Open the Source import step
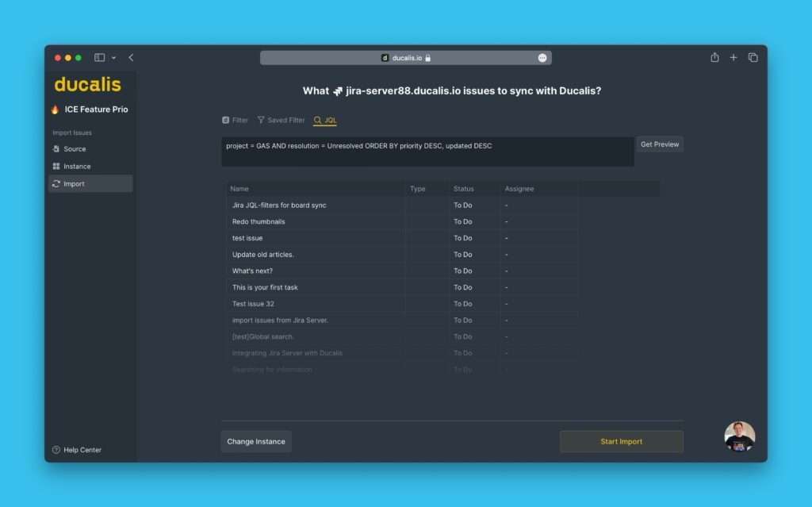The image size is (812, 507). click(75, 149)
